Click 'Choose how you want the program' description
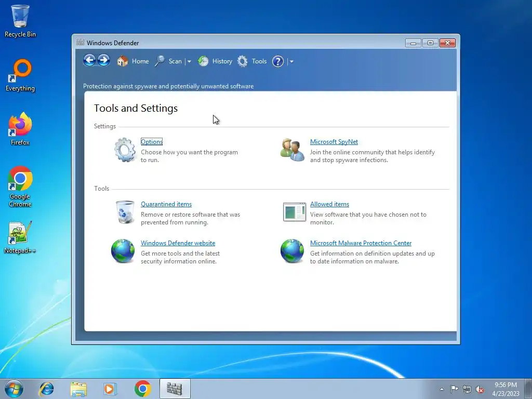 coord(189,152)
